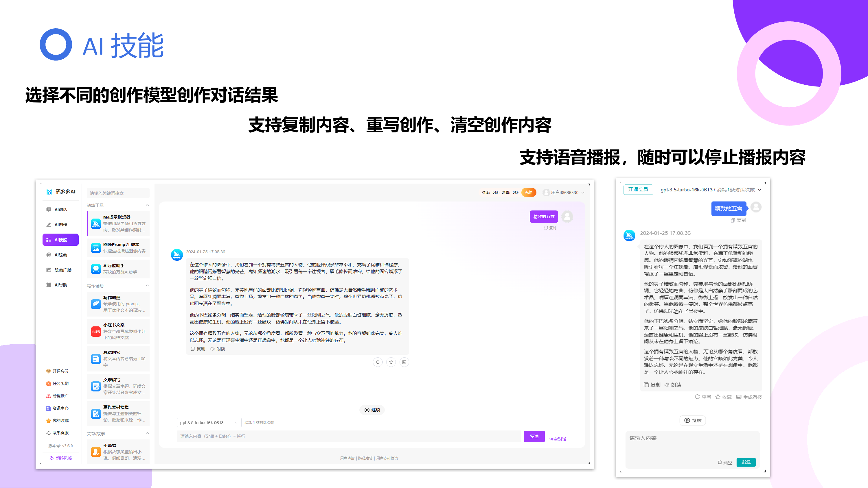Click the 复制 copy icon below the AI reply
The image size is (868, 488).
193,349
